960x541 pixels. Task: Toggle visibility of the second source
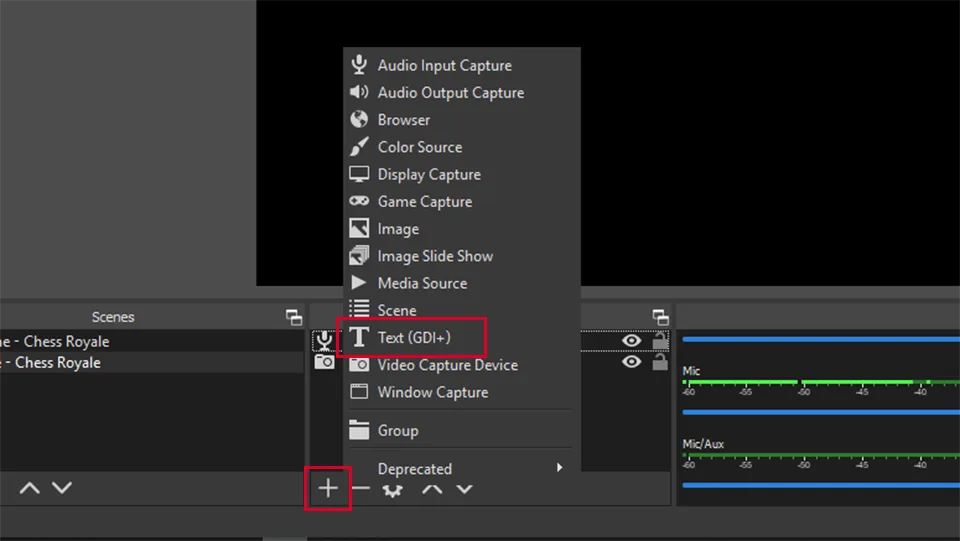pyautogui.click(x=631, y=362)
